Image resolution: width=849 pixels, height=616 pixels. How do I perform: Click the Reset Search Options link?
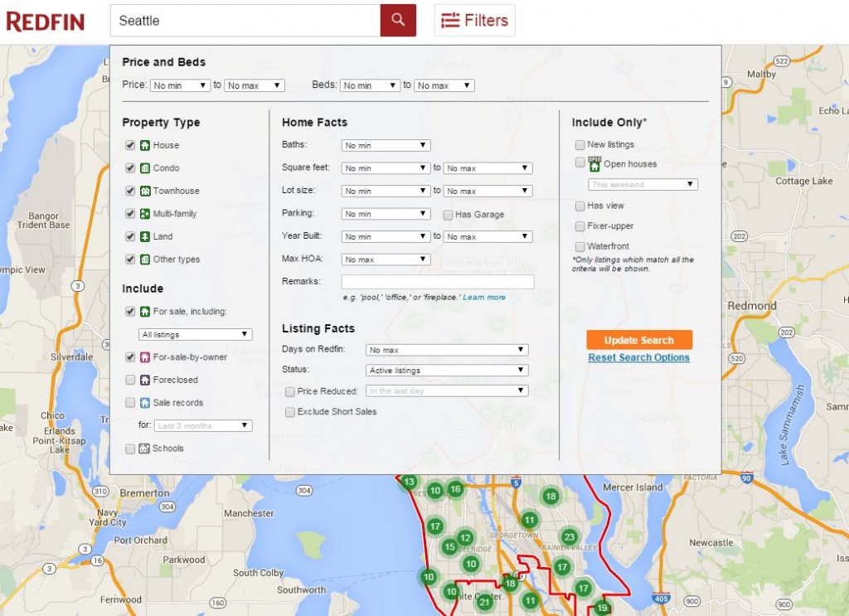click(x=638, y=357)
